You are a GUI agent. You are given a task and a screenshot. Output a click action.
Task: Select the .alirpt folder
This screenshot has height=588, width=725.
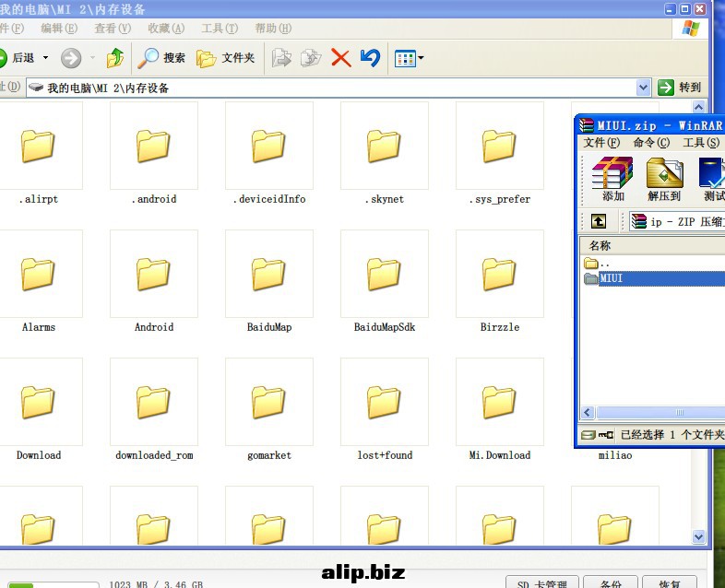click(x=39, y=153)
